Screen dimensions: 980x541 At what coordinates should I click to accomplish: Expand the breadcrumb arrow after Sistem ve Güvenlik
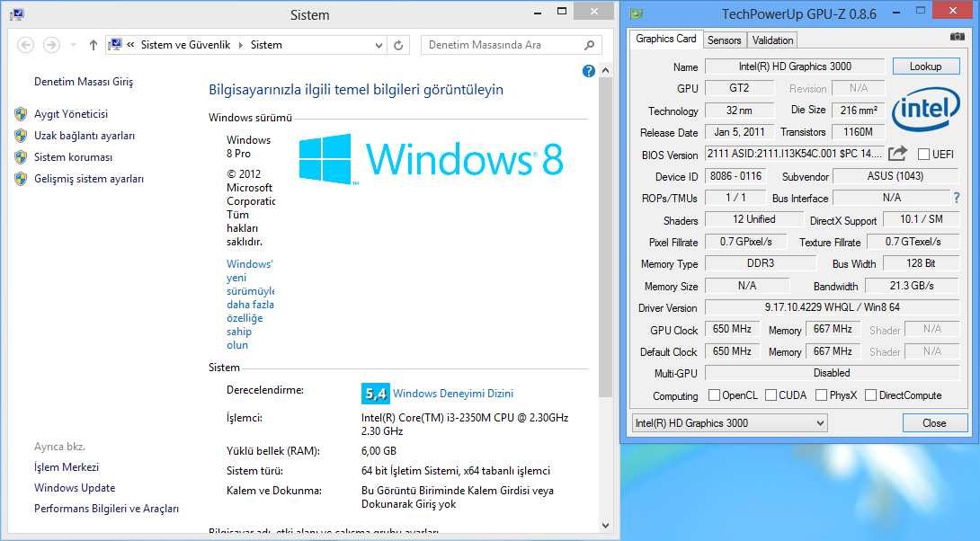click(241, 45)
